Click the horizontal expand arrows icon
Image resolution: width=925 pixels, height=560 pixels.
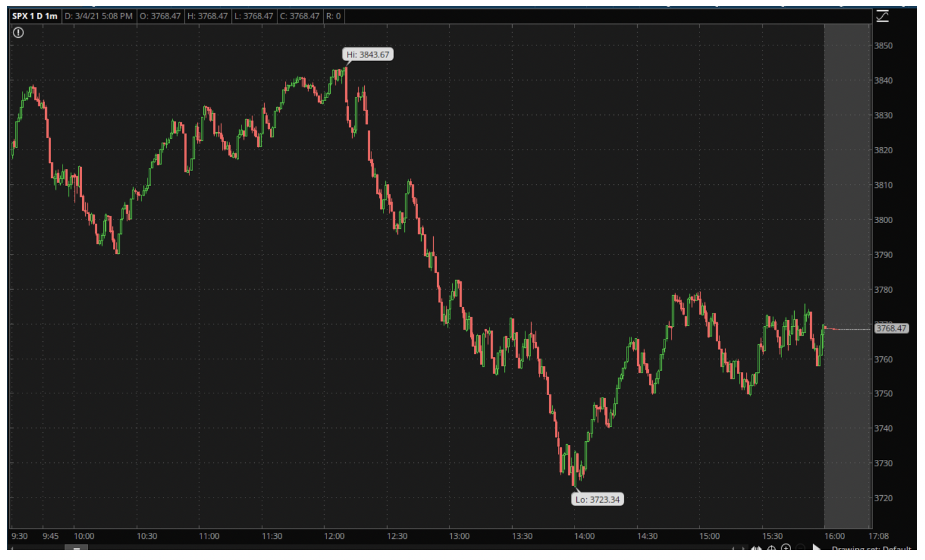[756, 548]
